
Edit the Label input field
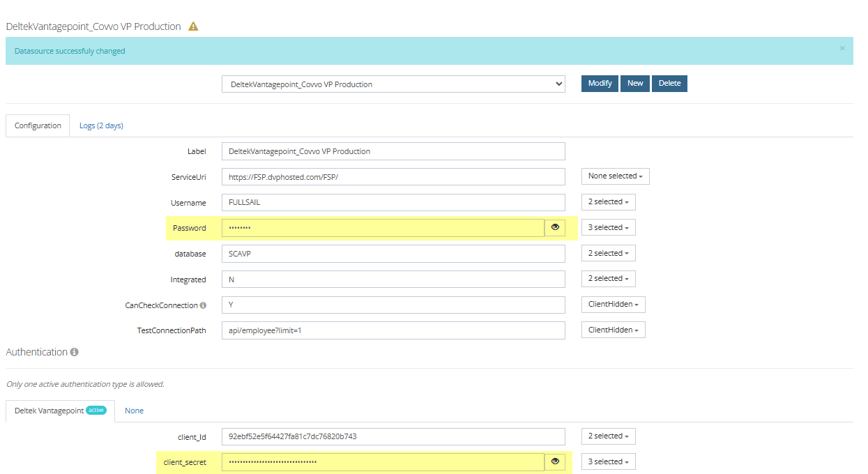[393, 151]
